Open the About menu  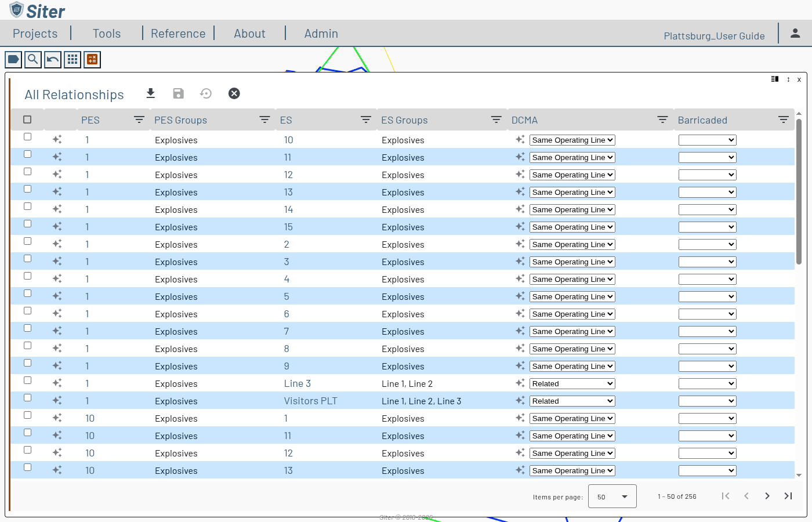point(249,34)
